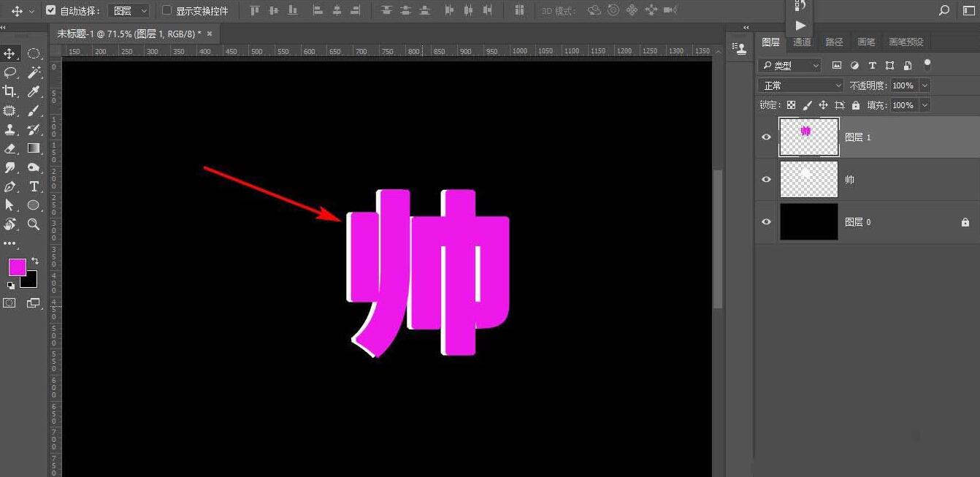Select the Brush tool

[x=34, y=111]
